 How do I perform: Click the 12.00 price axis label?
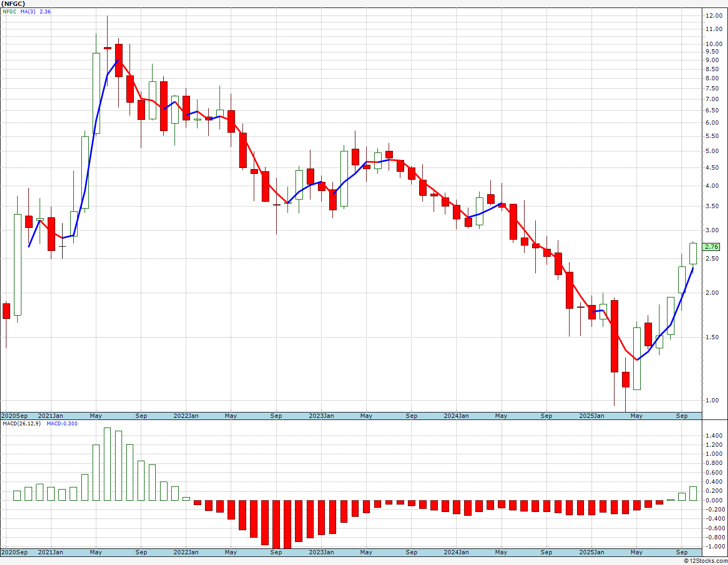(x=713, y=16)
